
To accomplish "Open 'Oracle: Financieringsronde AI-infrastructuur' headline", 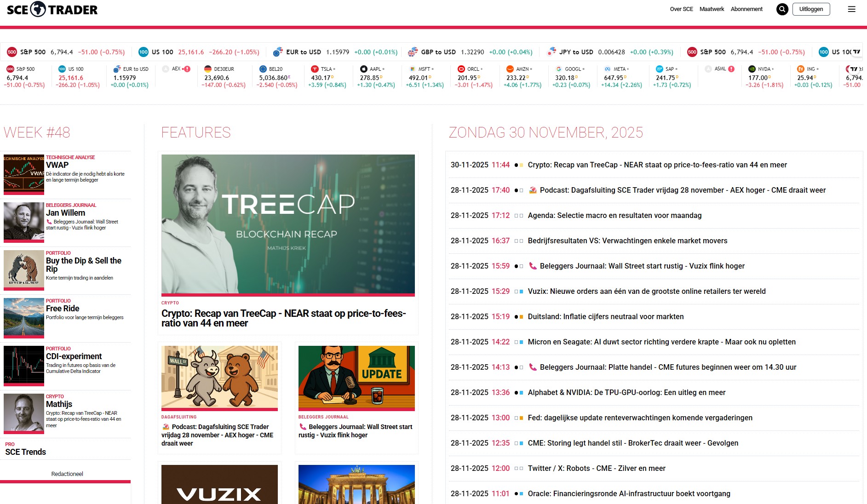I will coord(629,493).
